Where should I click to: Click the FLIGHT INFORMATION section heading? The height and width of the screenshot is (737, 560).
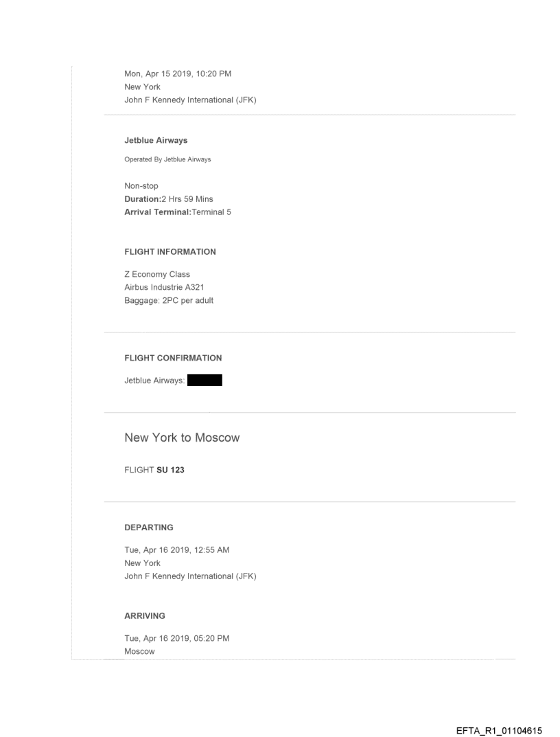(170, 252)
